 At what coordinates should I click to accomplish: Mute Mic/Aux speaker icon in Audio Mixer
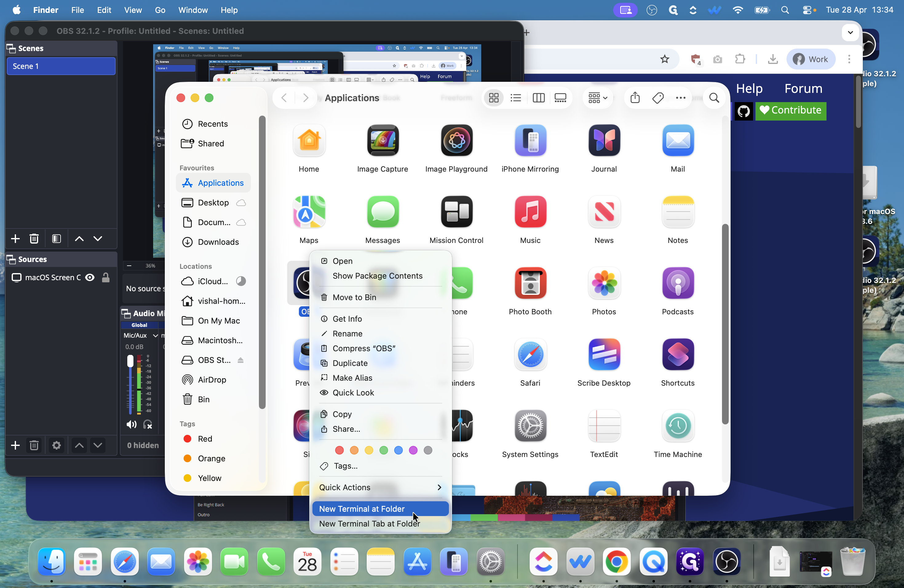tap(131, 424)
